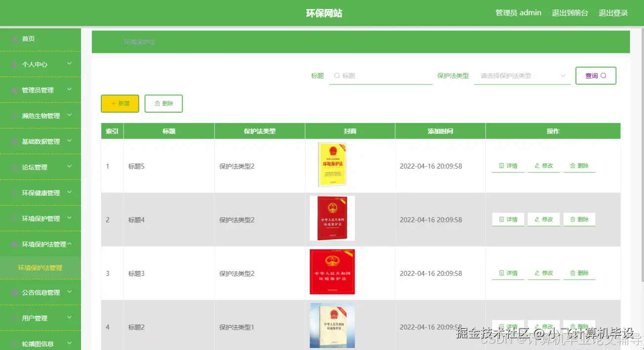Expand the 环境保护管理 sidebar menu
This screenshot has height=350, width=644.
point(40,219)
